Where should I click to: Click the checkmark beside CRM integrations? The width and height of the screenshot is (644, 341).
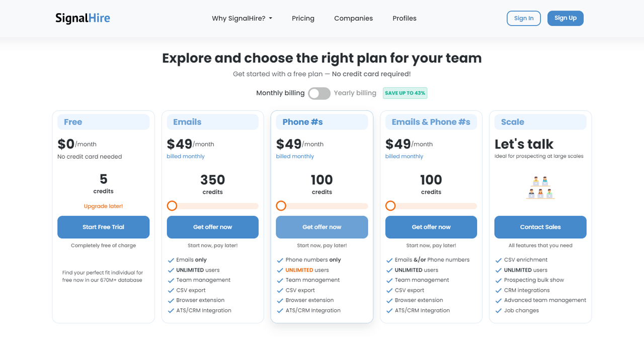[499, 290]
